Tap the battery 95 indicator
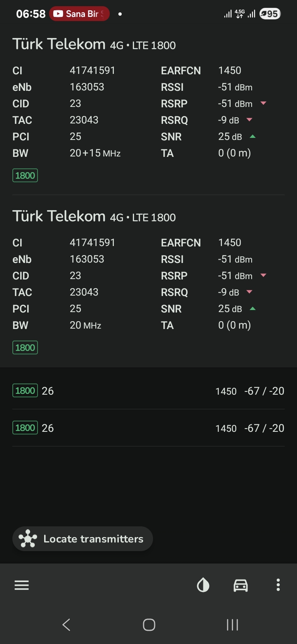 point(270,14)
